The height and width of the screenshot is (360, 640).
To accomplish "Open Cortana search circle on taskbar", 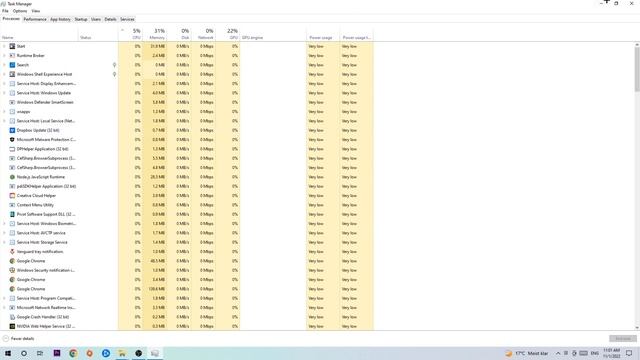I will click(x=24, y=353).
